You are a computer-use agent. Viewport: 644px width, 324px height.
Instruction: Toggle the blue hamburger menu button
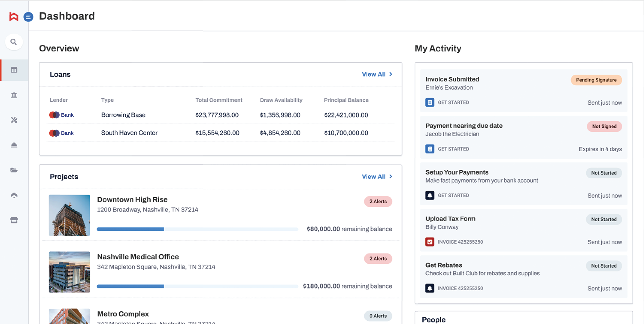(28, 17)
